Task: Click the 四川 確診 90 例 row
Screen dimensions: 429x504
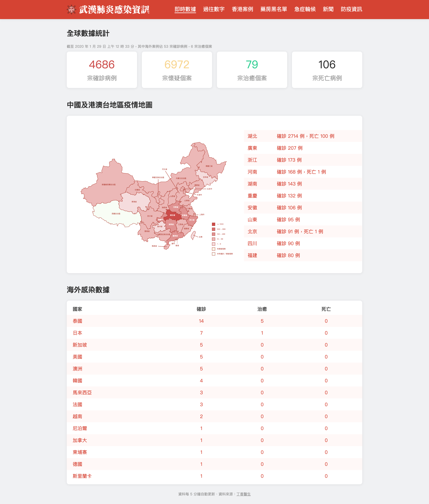Action: click(x=303, y=244)
